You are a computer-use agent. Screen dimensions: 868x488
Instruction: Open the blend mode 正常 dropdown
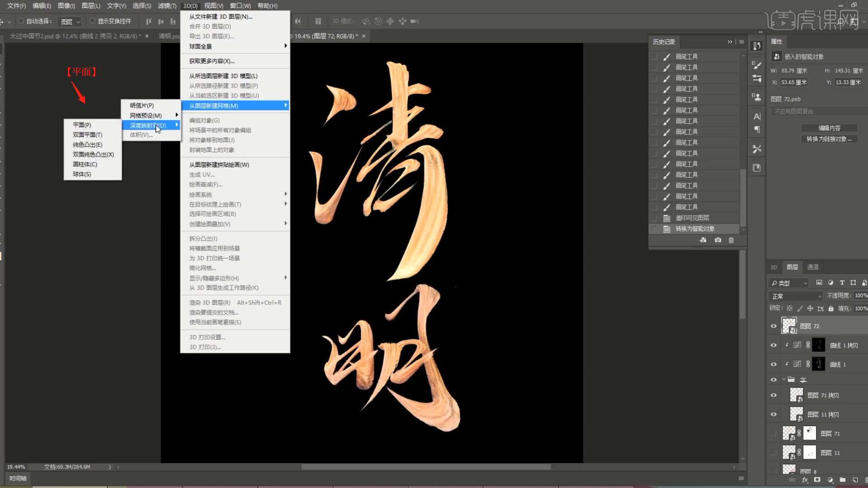796,296
